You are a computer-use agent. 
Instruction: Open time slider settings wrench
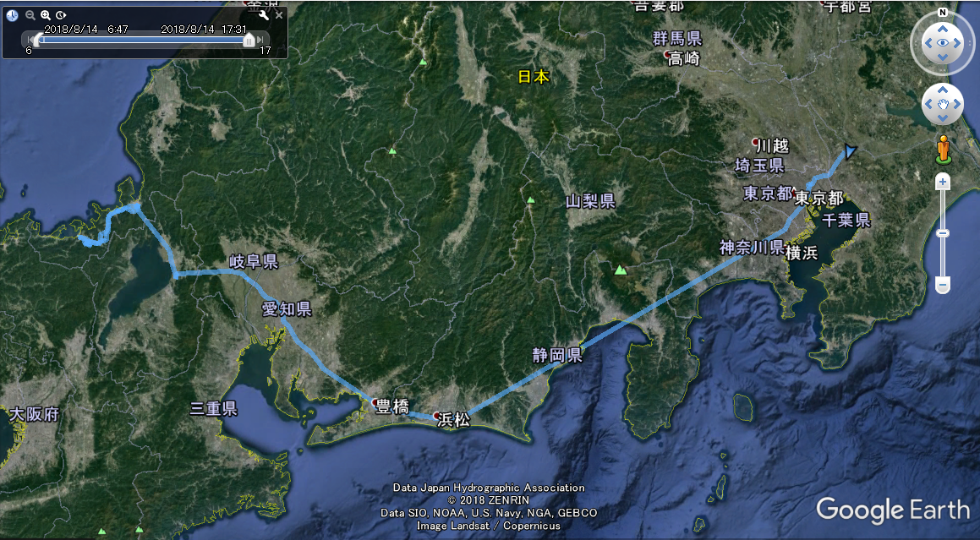(x=263, y=15)
